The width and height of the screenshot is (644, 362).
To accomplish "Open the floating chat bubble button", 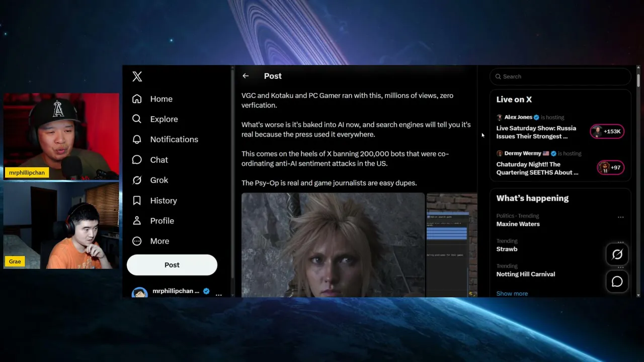I will point(617,282).
